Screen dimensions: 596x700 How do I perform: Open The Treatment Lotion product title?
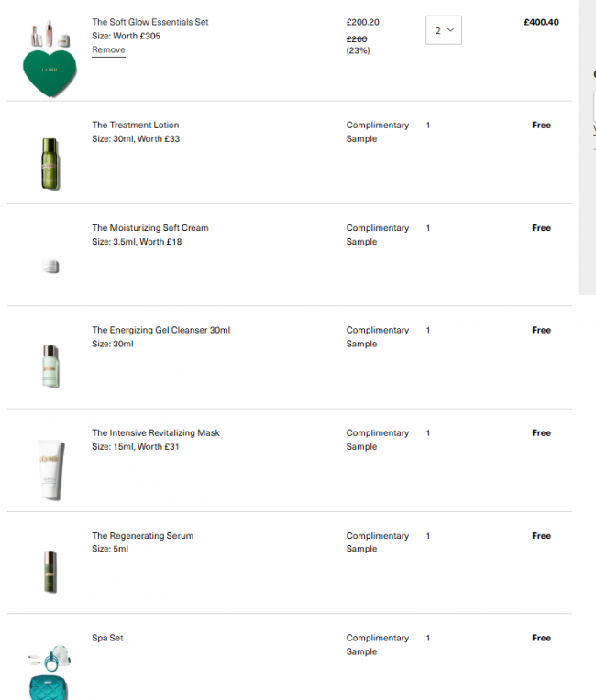(135, 126)
